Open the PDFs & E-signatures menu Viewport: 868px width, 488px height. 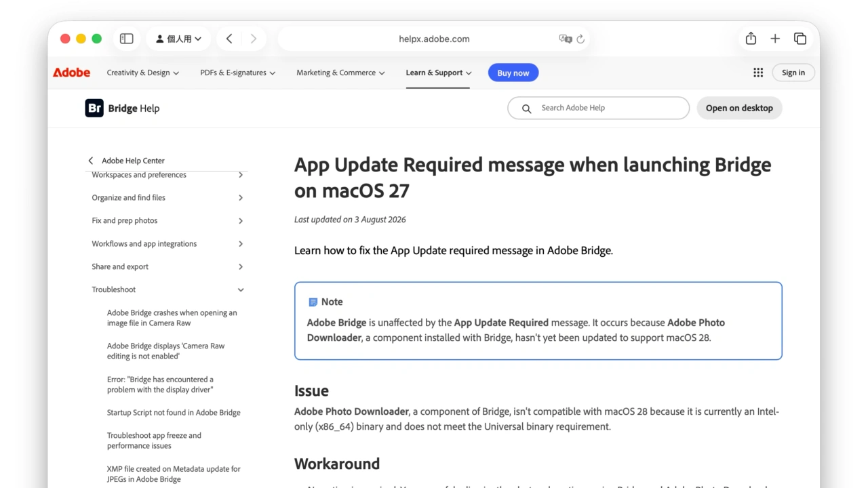pyautogui.click(x=238, y=73)
